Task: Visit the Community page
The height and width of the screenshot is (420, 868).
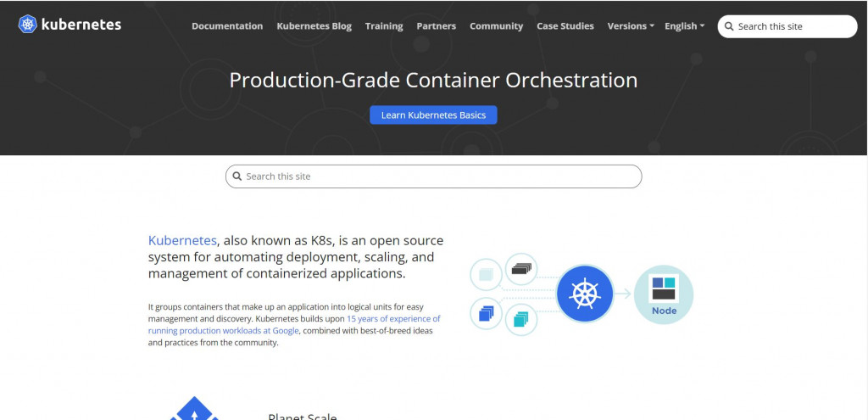Action: (496, 26)
